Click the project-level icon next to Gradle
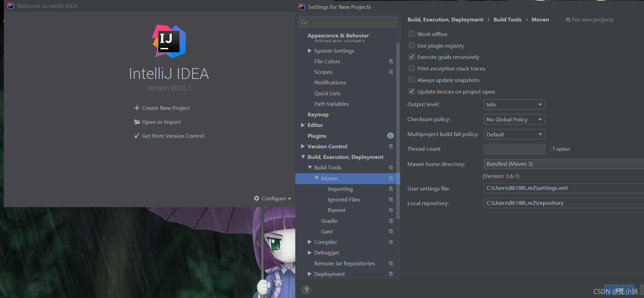 [x=391, y=221]
